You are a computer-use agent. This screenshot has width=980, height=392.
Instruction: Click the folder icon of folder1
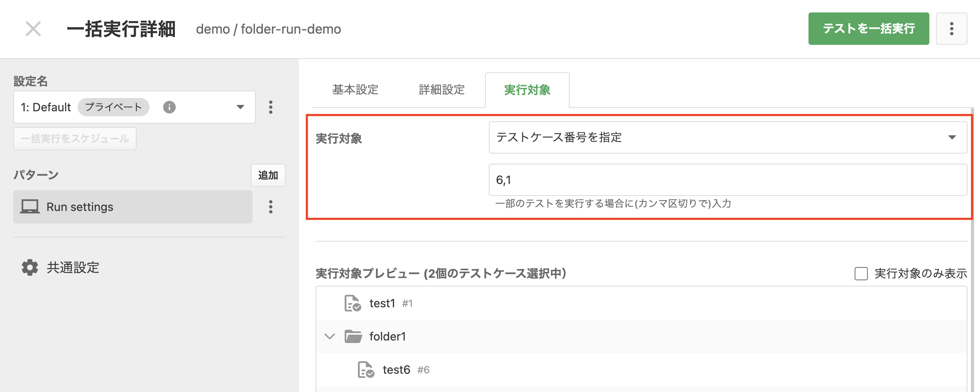click(353, 336)
